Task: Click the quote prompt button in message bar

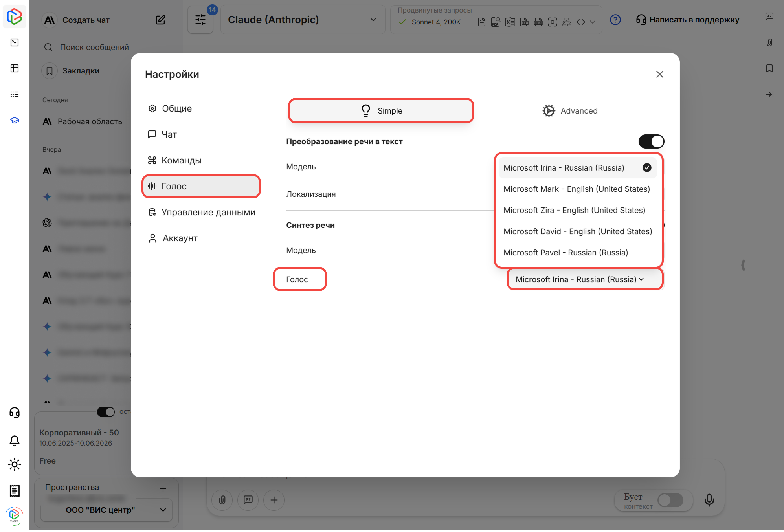Action: 248,500
